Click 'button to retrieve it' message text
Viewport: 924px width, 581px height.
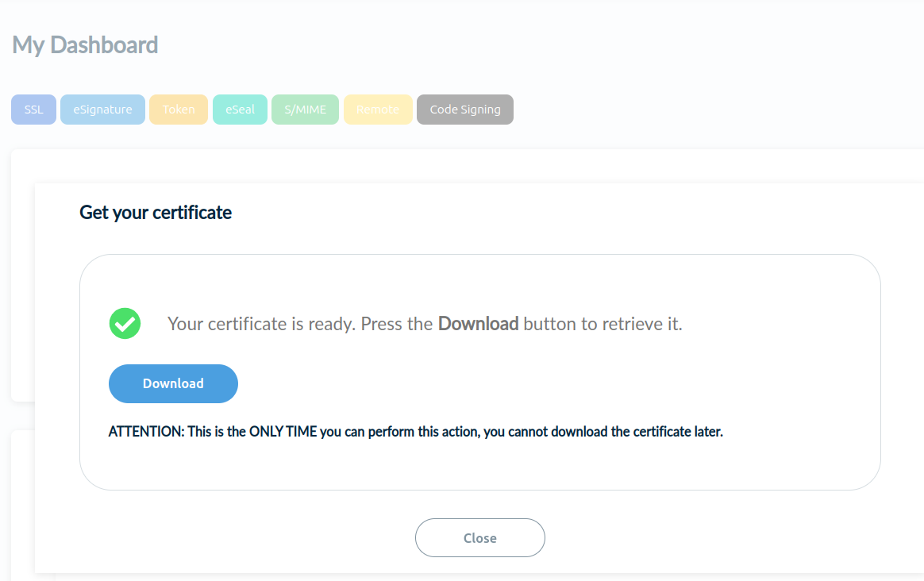click(x=603, y=324)
